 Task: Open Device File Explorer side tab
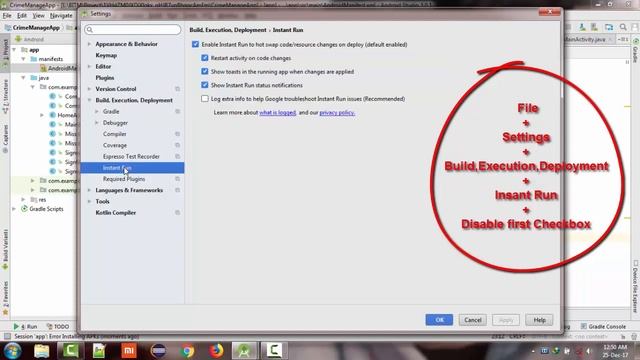pos(636,286)
